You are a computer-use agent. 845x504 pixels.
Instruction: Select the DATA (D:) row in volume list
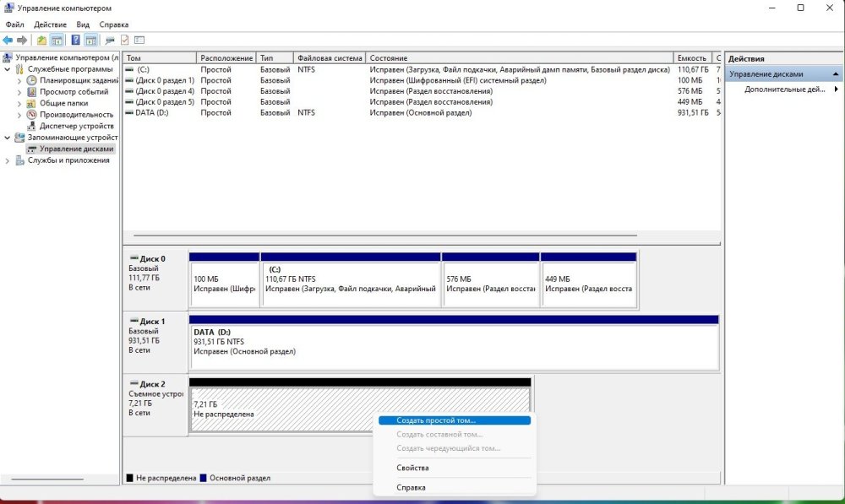tap(151, 112)
